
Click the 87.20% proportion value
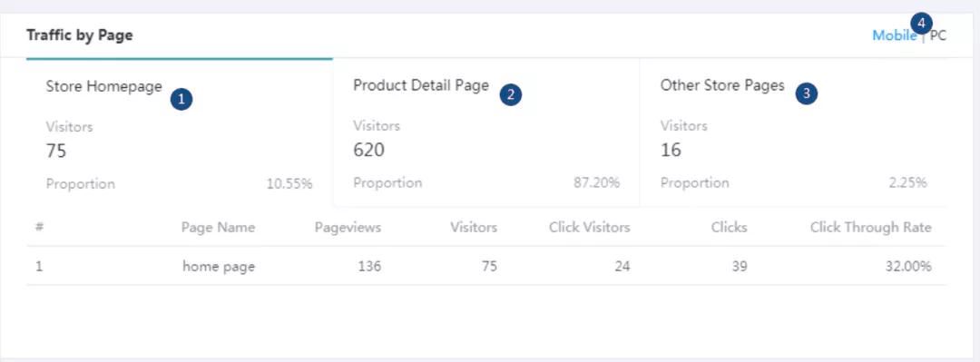tap(597, 183)
